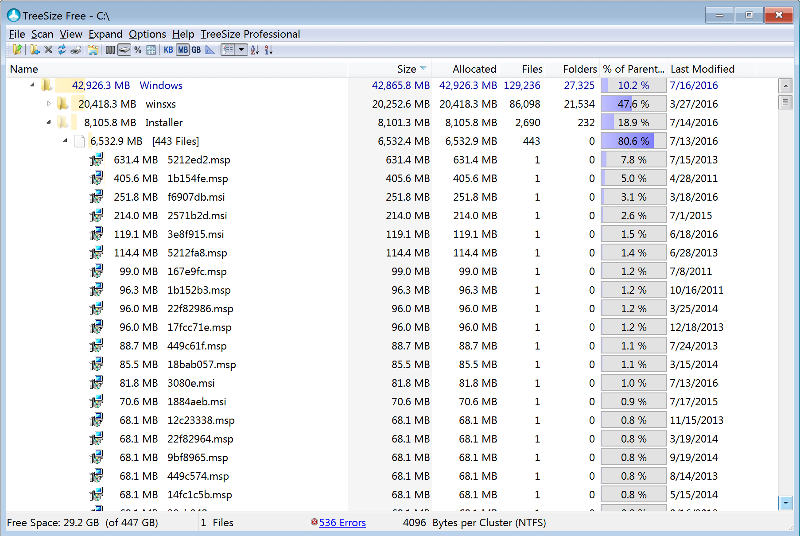Click the 5212ed2.msp installer icon
800x536 pixels.
tap(96, 160)
